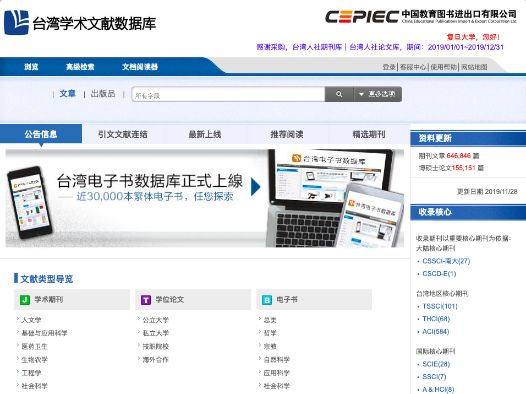The width and height of the screenshot is (526, 394).
Task: Open 生物农学 journal category
Action: [x=35, y=359]
